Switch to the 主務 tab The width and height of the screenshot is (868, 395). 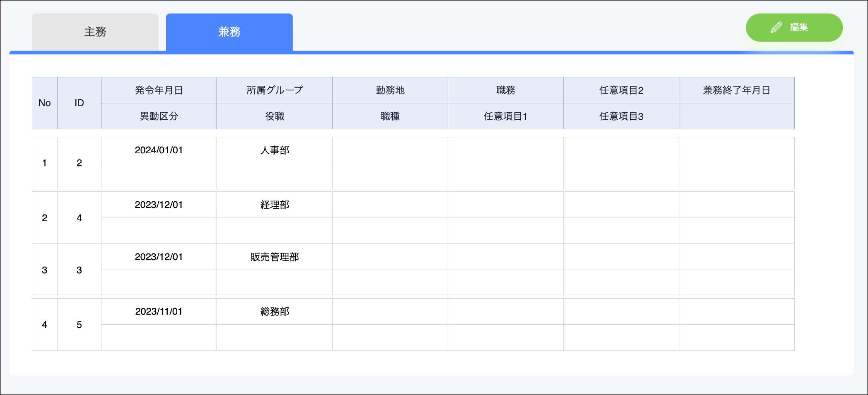click(x=95, y=32)
